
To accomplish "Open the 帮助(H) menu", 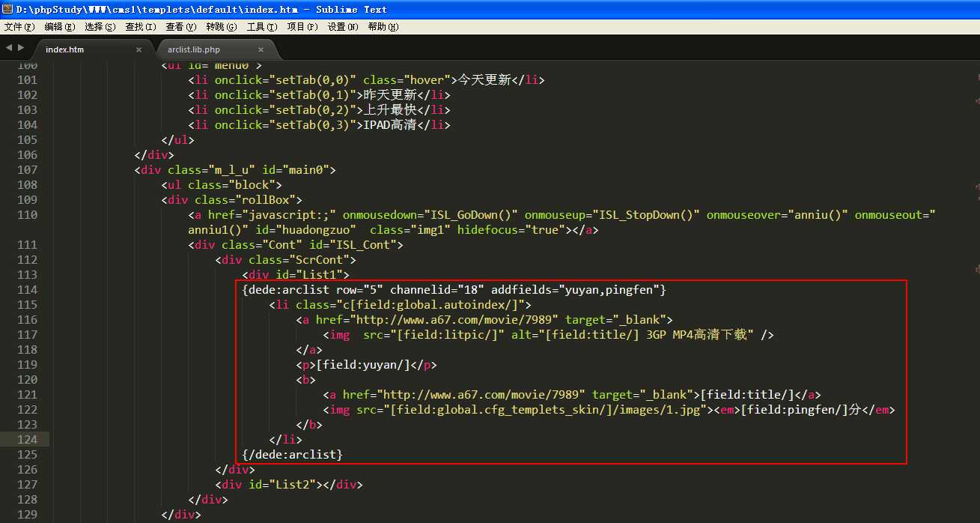I will click(383, 27).
